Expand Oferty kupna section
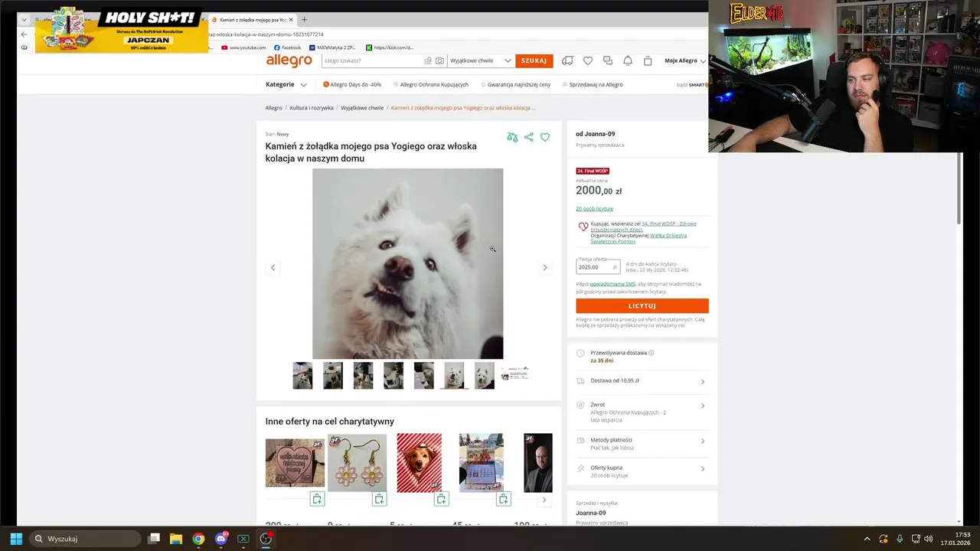 pyautogui.click(x=642, y=471)
